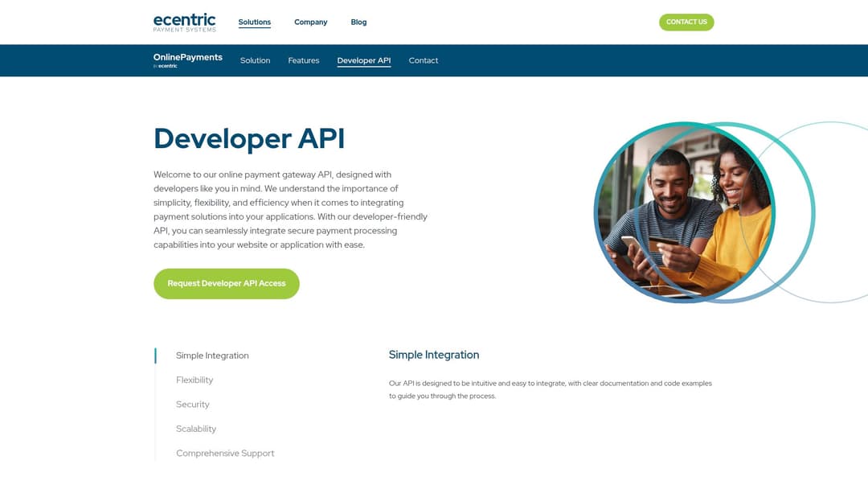The width and height of the screenshot is (868, 489).
Task: Click the circular photo of couple with phone
Action: (683, 213)
